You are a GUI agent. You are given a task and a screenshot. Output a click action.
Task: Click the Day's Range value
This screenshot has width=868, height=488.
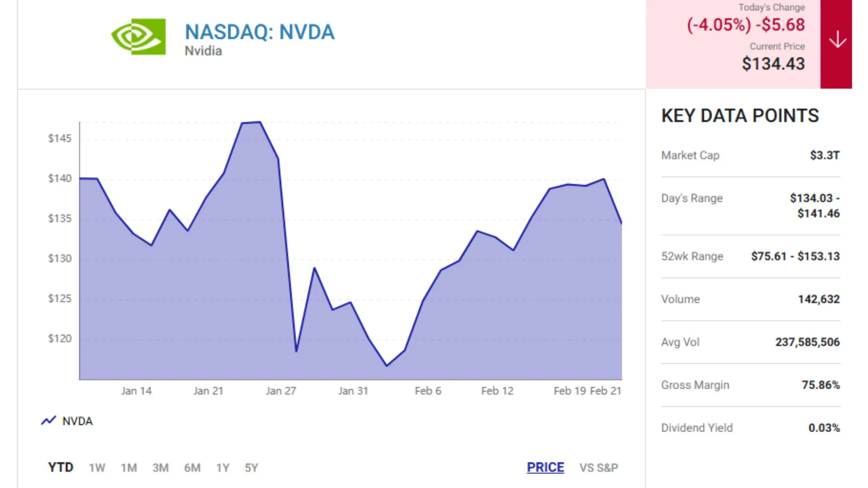click(815, 206)
